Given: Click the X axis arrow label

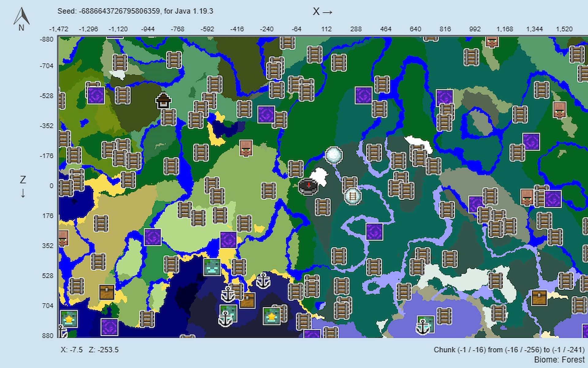Looking at the screenshot, I should tap(322, 12).
